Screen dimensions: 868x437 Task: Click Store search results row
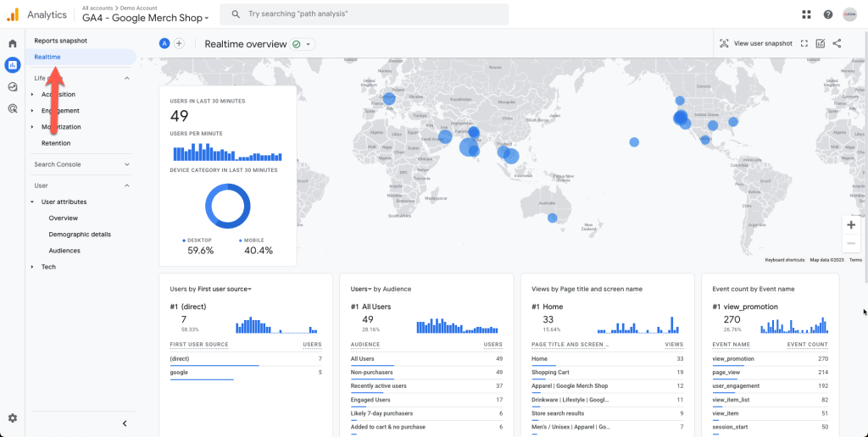click(607, 413)
